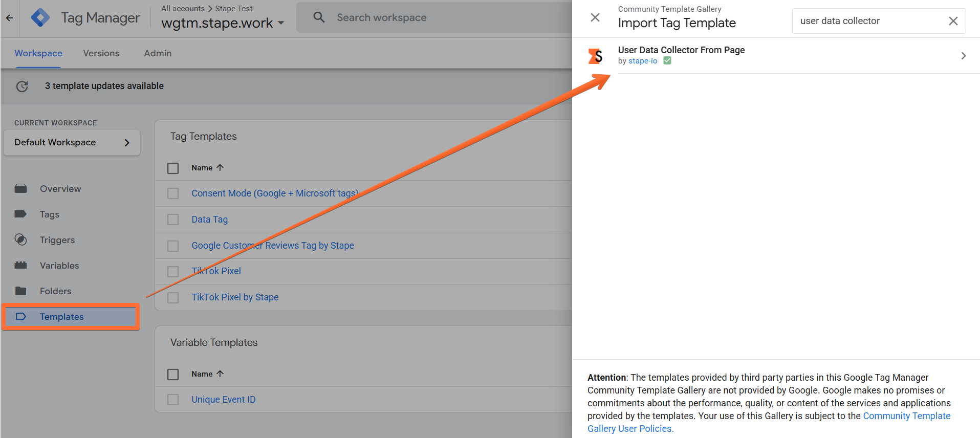Open the Data Tag template

click(210, 220)
